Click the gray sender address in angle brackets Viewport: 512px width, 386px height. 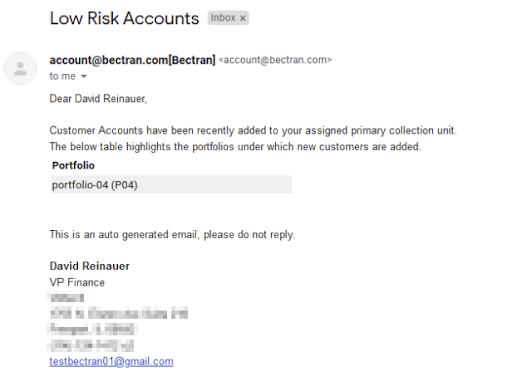[275, 60]
